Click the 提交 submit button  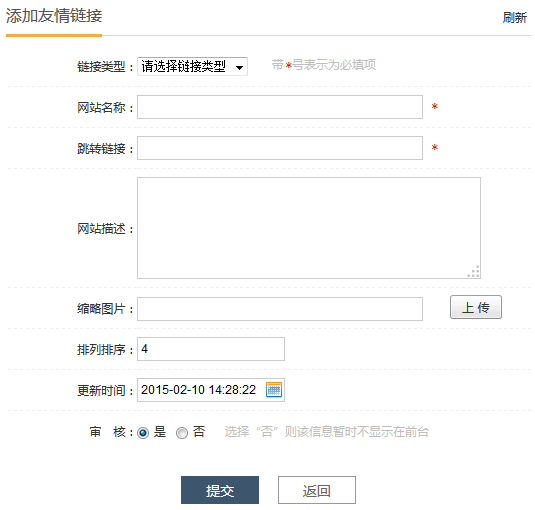220,490
